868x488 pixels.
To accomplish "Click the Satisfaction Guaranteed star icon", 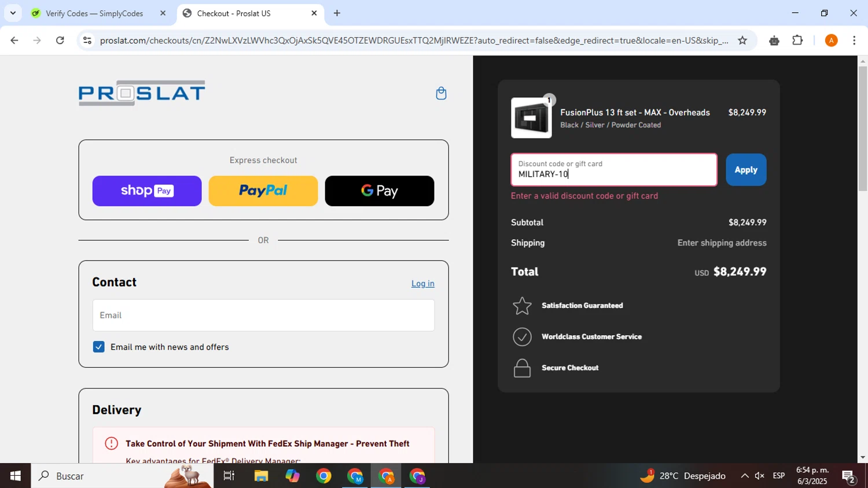I will pos(522,306).
